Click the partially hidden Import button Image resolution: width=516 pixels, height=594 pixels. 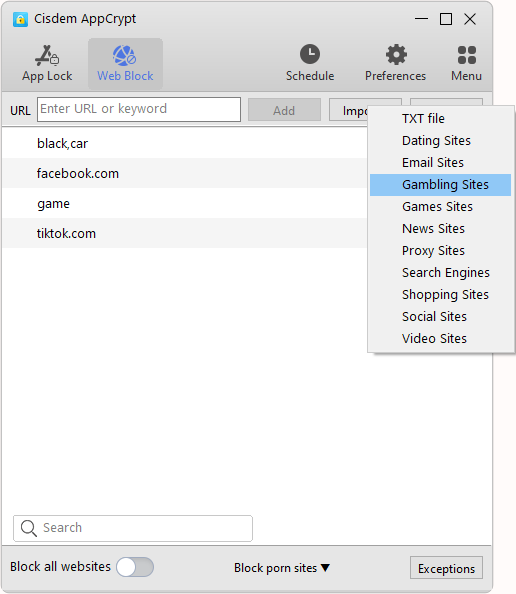[x=349, y=110]
